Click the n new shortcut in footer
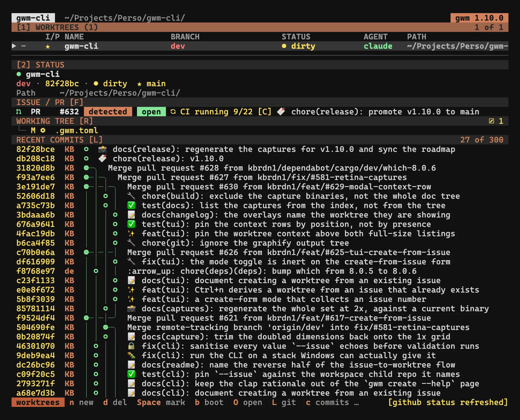The height and width of the screenshot is (420, 520). coord(81,402)
